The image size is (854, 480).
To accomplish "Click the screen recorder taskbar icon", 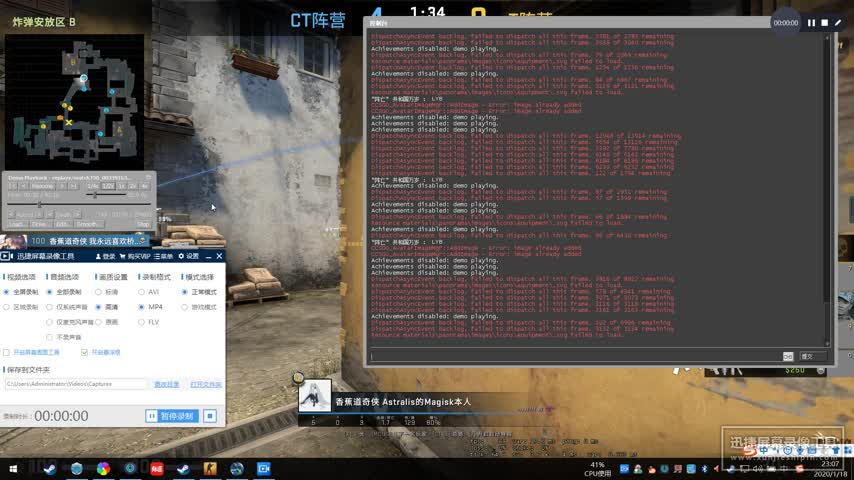I will (x=264, y=468).
